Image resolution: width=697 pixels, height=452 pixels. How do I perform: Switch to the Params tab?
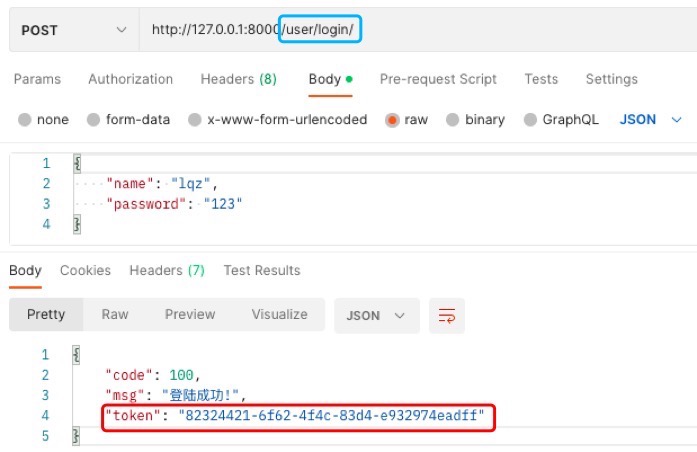(37, 79)
